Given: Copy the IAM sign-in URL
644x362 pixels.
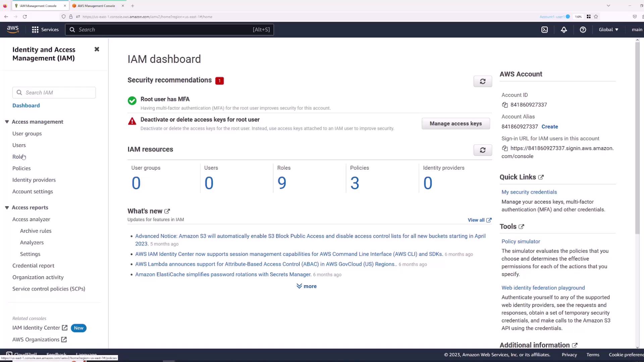Looking at the screenshot, I should click(505, 148).
